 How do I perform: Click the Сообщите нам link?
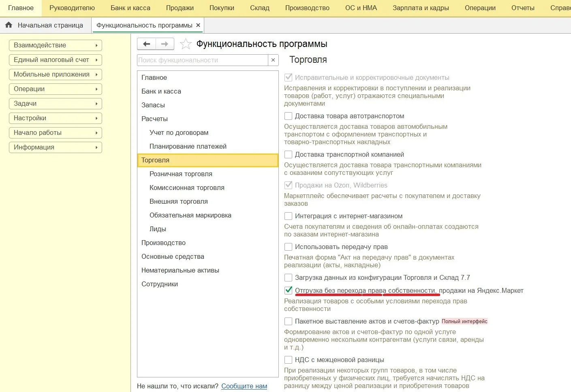[244, 386]
